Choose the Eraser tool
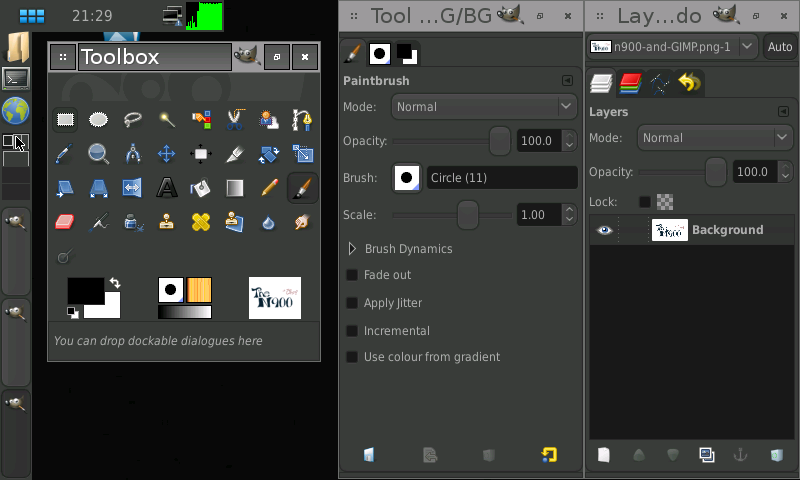The width and height of the screenshot is (800, 480). click(x=65, y=221)
